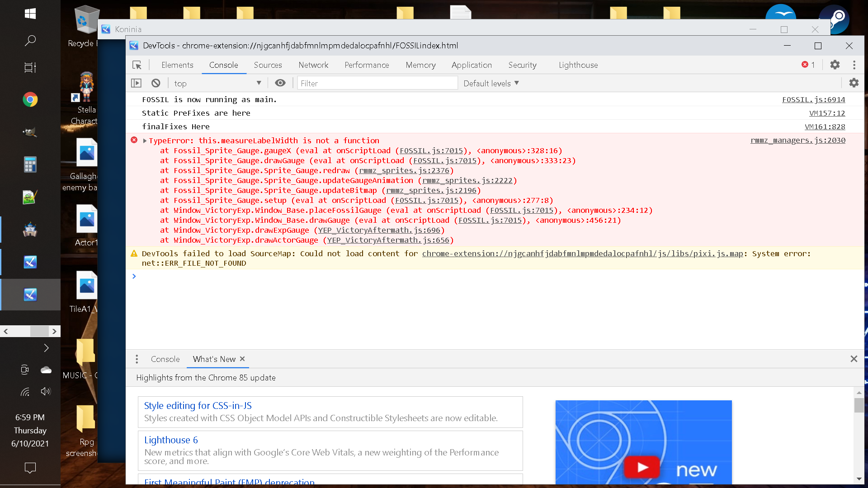The height and width of the screenshot is (488, 868).
Task: Open source link VM161:828
Action: point(825,127)
